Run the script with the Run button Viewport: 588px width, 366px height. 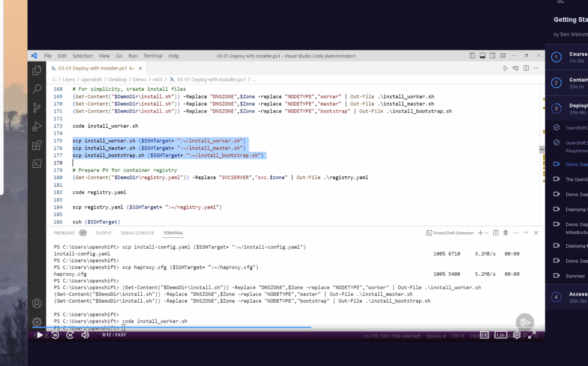505,68
